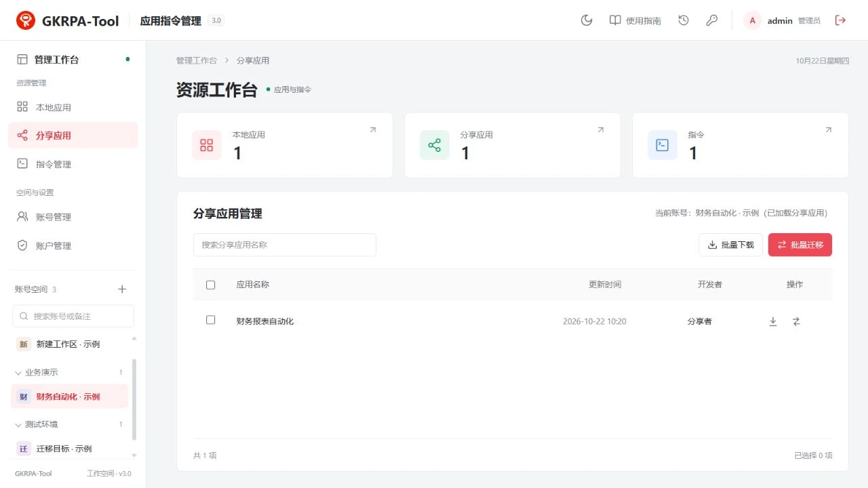This screenshot has width=868, height=488.
Task: Click the 指令 terminal card icon
Action: (663, 145)
